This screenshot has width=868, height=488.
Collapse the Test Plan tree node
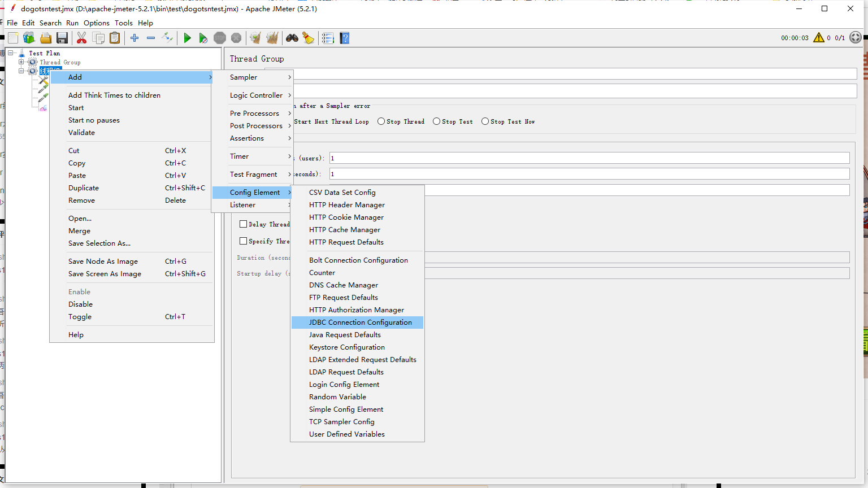[10, 53]
